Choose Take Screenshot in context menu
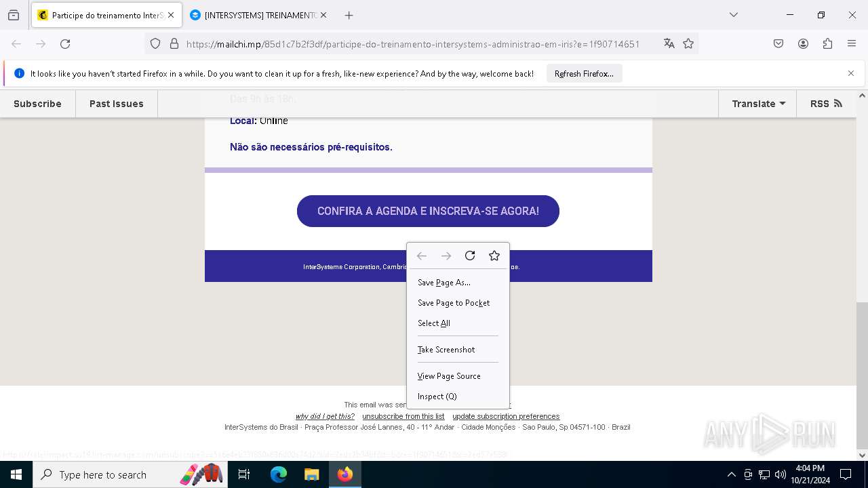The height and width of the screenshot is (488, 868). 458,350
